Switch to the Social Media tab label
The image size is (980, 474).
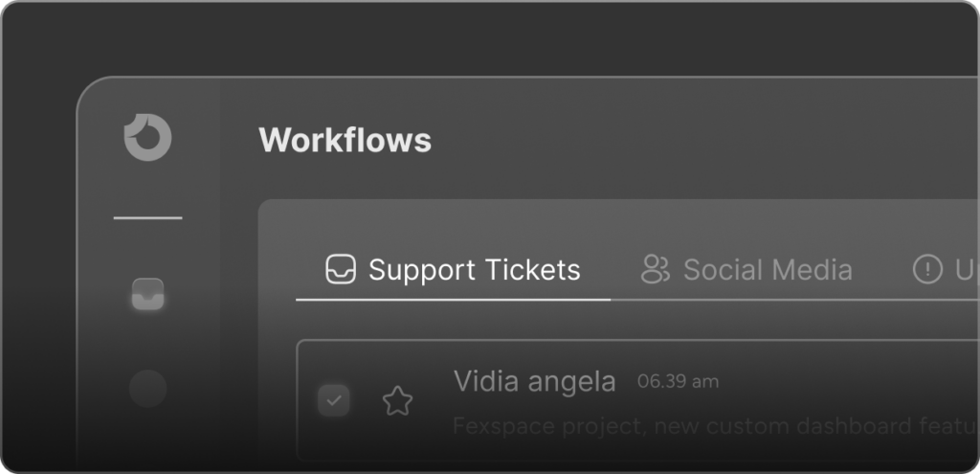(768, 270)
